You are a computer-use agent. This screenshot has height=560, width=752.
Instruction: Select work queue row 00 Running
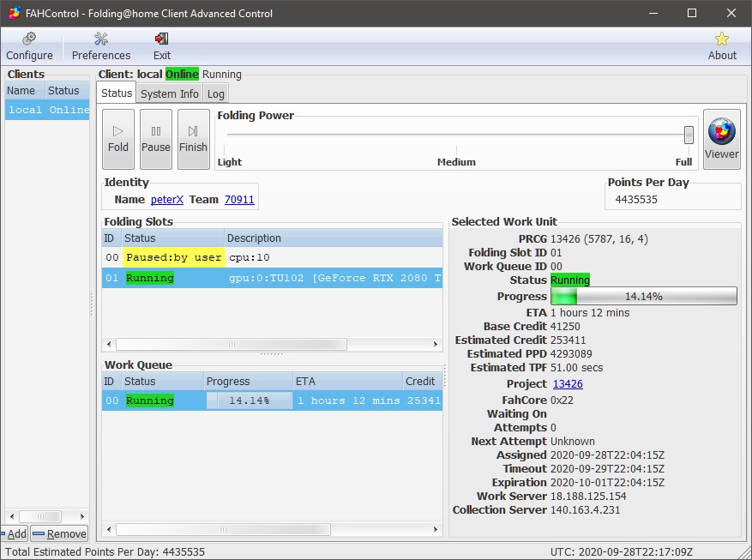click(272, 400)
